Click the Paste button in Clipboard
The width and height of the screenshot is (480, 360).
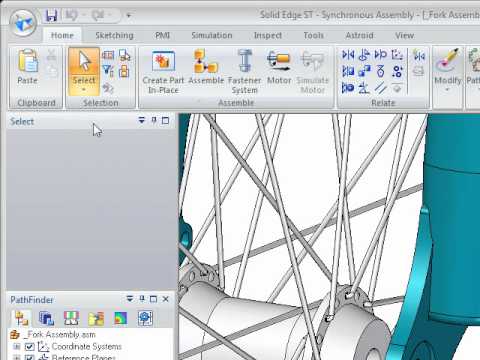28,66
